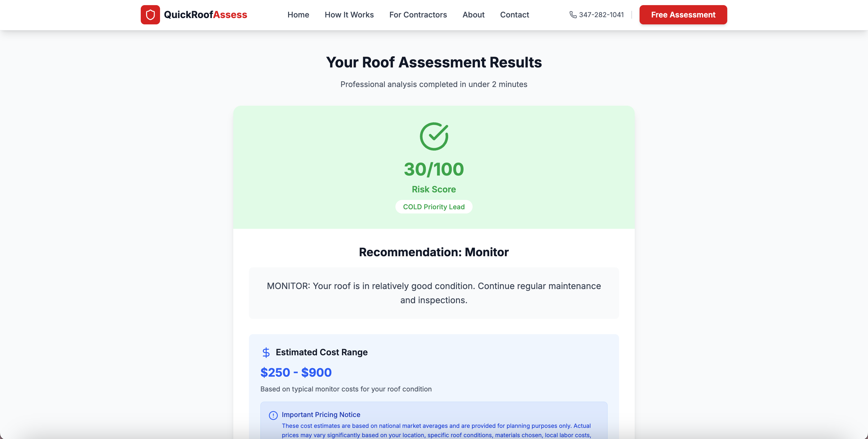The image size is (868, 439).
Task: Click the phone handset icon
Action: tap(573, 14)
